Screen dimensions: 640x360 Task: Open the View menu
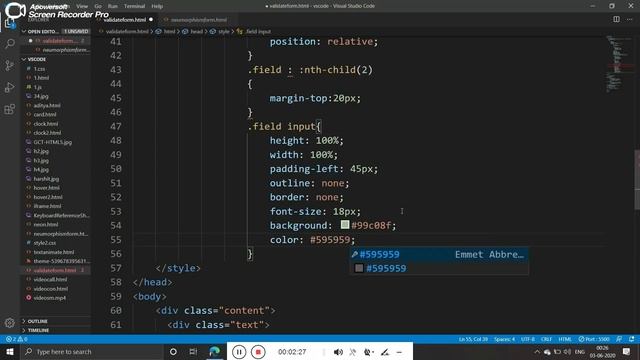click(x=82, y=6)
